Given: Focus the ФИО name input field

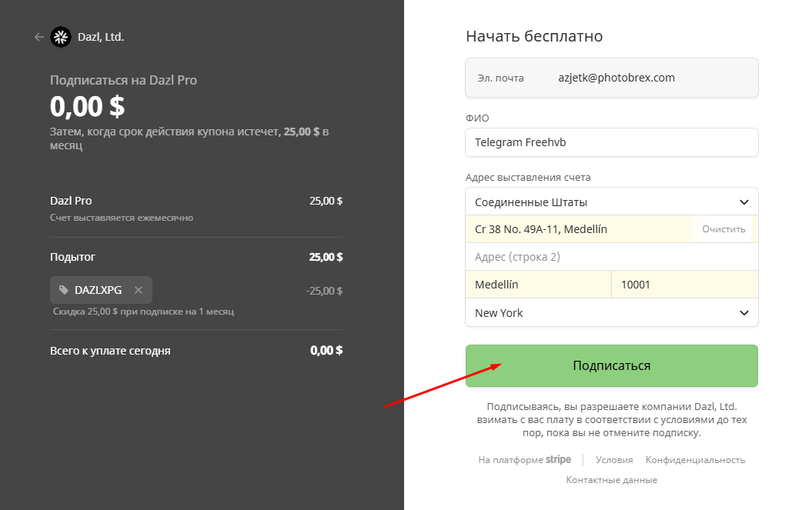Looking at the screenshot, I should click(x=611, y=142).
